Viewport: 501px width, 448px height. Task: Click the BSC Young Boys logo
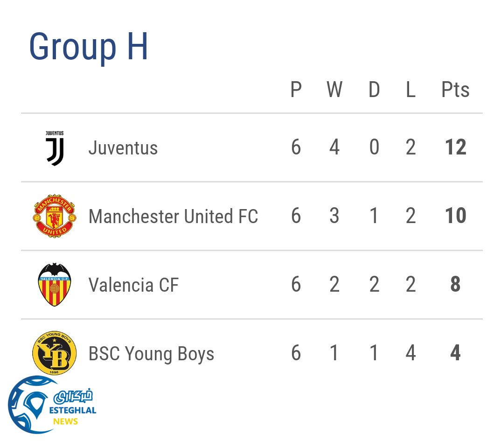point(54,353)
